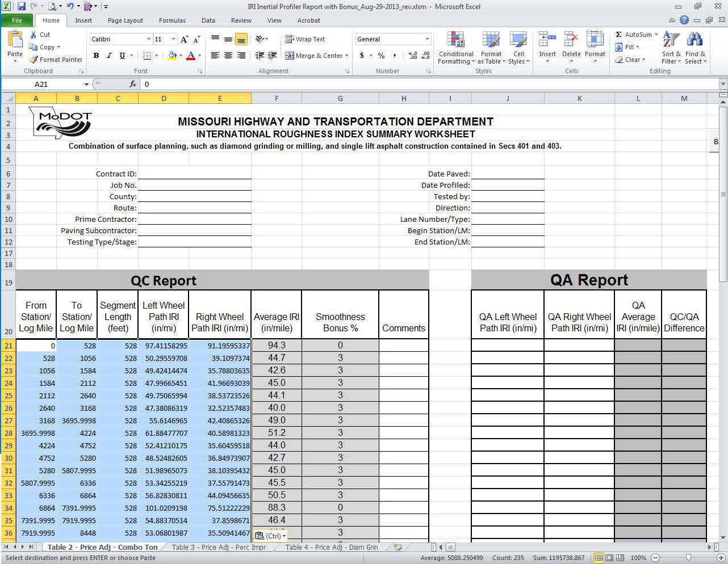
Task: Toggle Wrap Text for selected cells
Action: [305, 39]
